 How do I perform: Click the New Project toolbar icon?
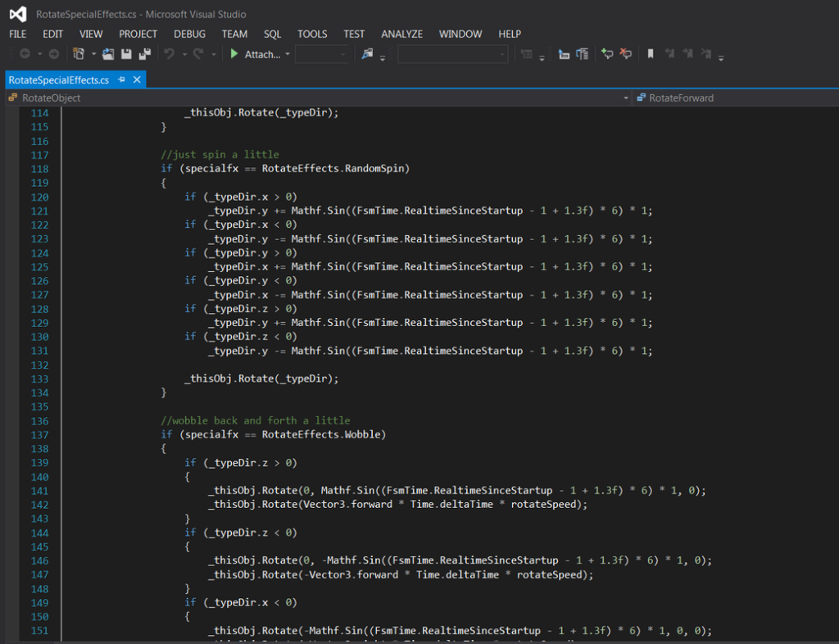pos(79,54)
